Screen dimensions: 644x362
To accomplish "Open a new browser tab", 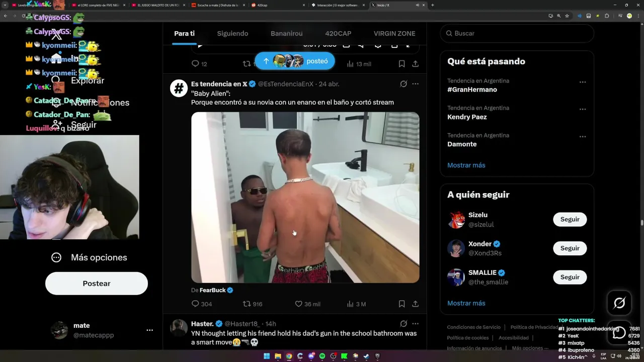I will click(433, 5).
